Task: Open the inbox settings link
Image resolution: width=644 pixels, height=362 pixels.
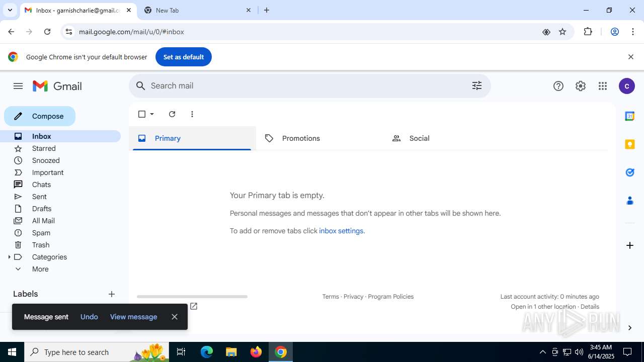Action: [341, 231]
